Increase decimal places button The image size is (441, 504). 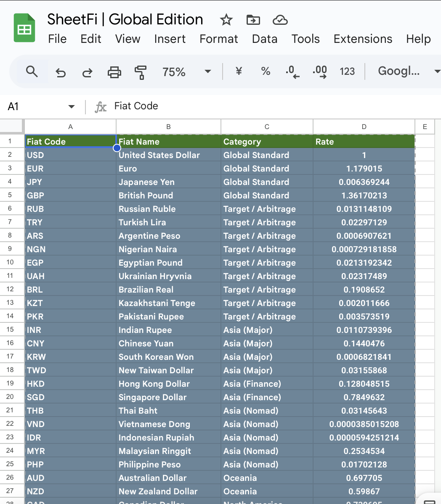tap(320, 72)
